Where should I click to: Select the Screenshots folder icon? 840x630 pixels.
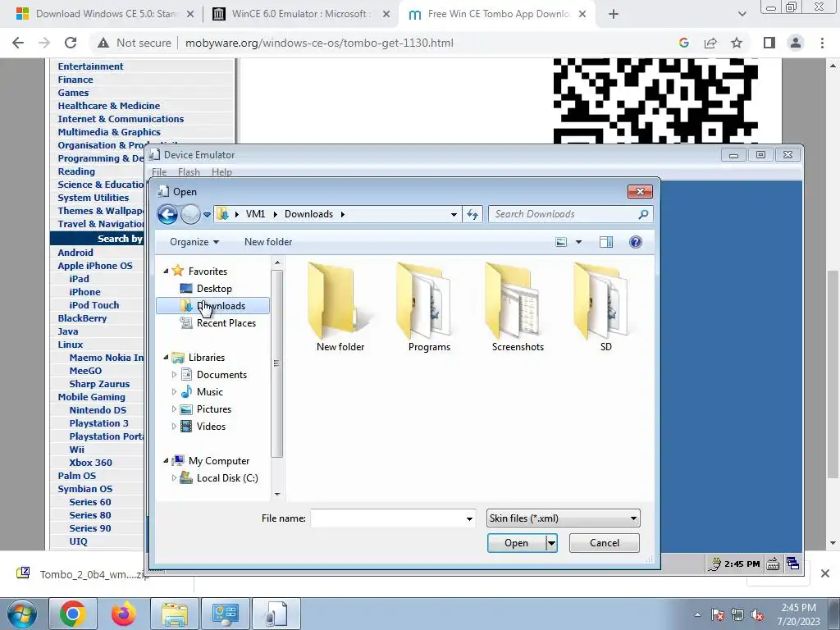518,308
